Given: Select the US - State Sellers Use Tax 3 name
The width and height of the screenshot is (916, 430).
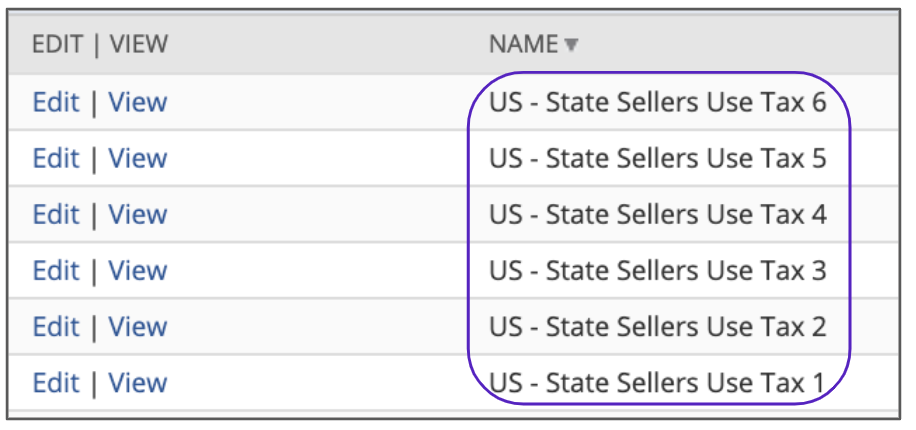Looking at the screenshot, I should tap(657, 270).
